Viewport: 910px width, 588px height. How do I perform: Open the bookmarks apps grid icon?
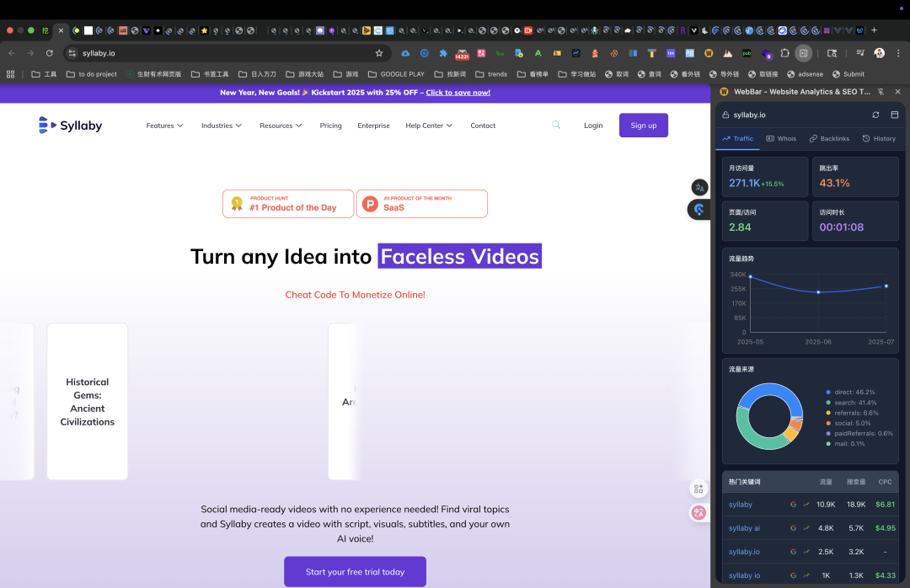[10, 74]
